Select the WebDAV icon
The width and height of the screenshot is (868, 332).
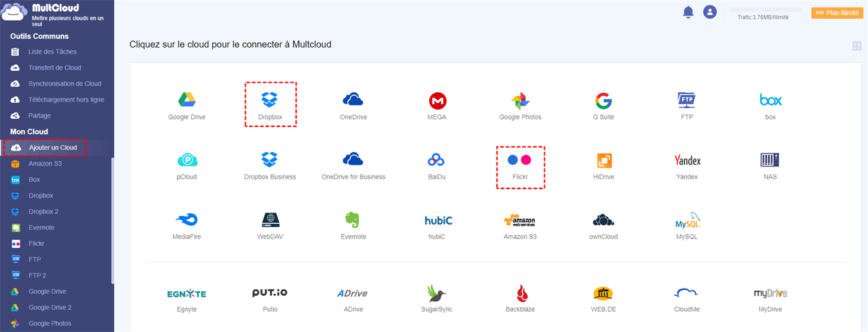tap(270, 220)
